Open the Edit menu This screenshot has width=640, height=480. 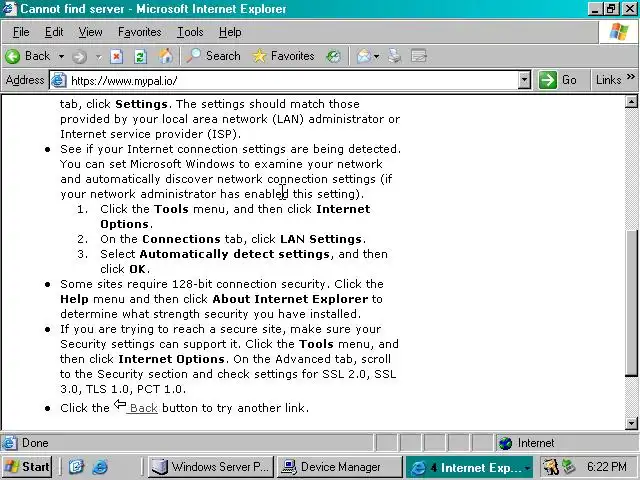pos(54,32)
